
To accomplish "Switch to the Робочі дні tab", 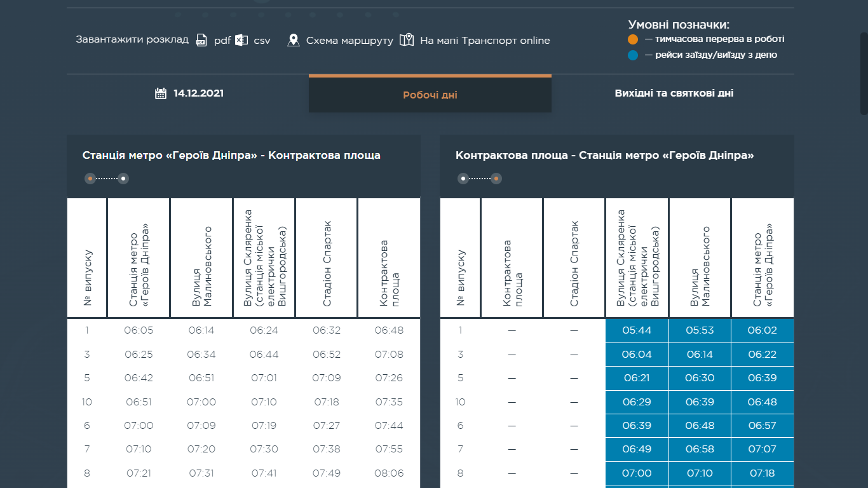I will (430, 95).
